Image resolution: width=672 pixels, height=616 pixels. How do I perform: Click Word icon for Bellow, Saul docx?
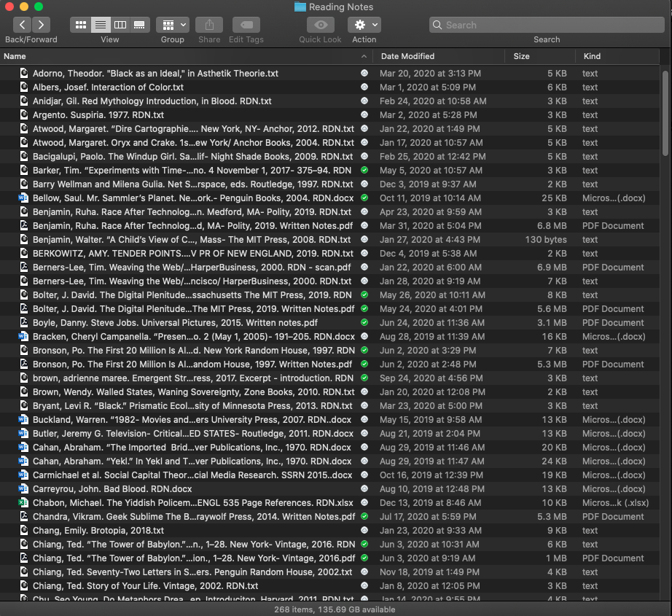tap(23, 198)
